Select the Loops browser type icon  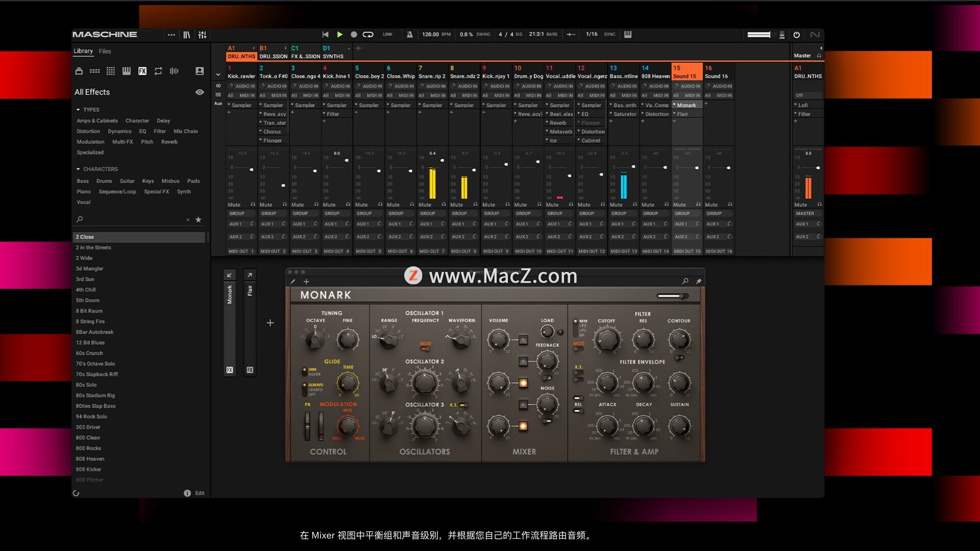158,71
